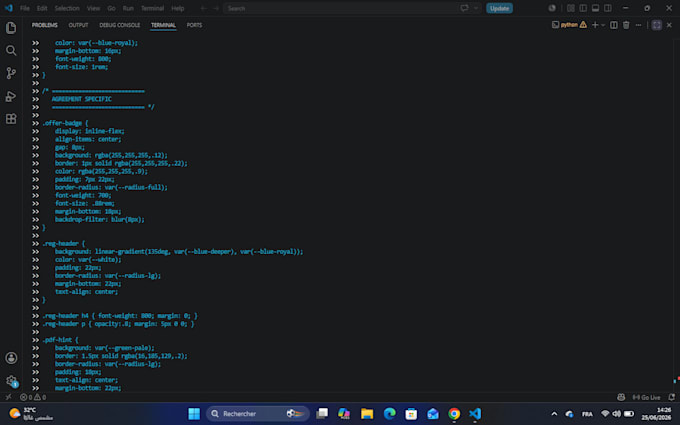Show errors and warnings count in status bar

pos(33,397)
